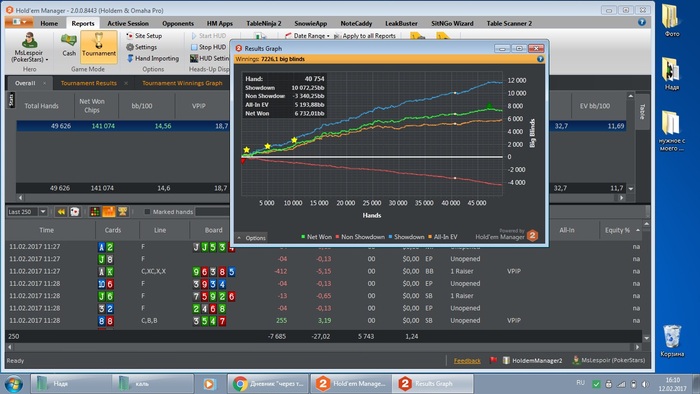Click the HoldemManager2 database icon in status bar
700x394 pixels.
506,360
